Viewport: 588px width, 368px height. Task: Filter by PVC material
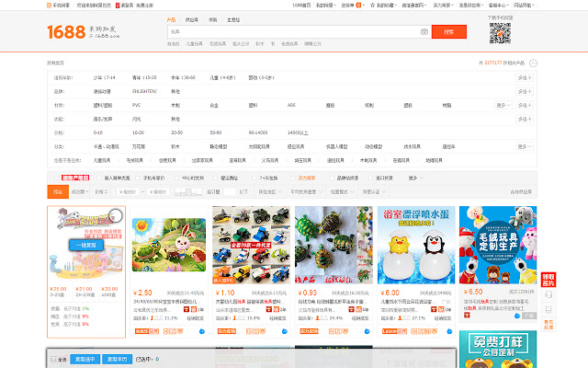137,105
